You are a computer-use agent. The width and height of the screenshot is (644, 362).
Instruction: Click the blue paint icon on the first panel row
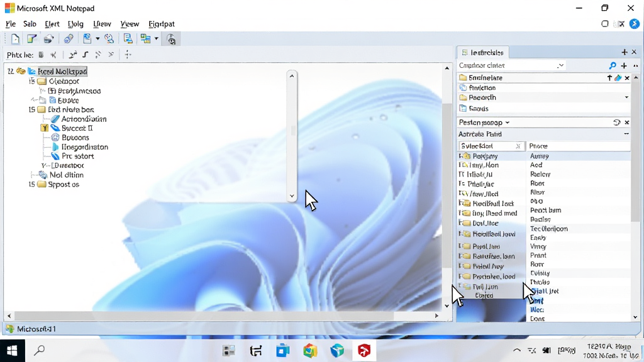618,77
